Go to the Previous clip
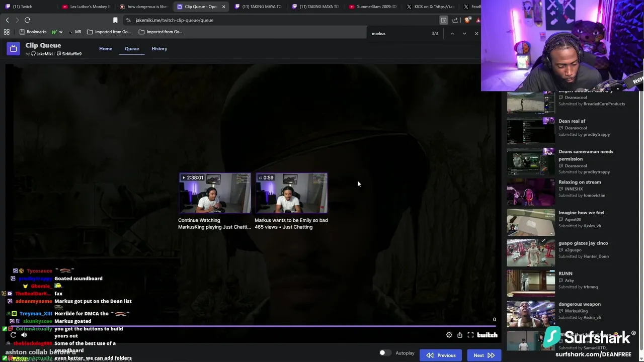Image resolution: width=644 pixels, height=362 pixels. (441, 355)
